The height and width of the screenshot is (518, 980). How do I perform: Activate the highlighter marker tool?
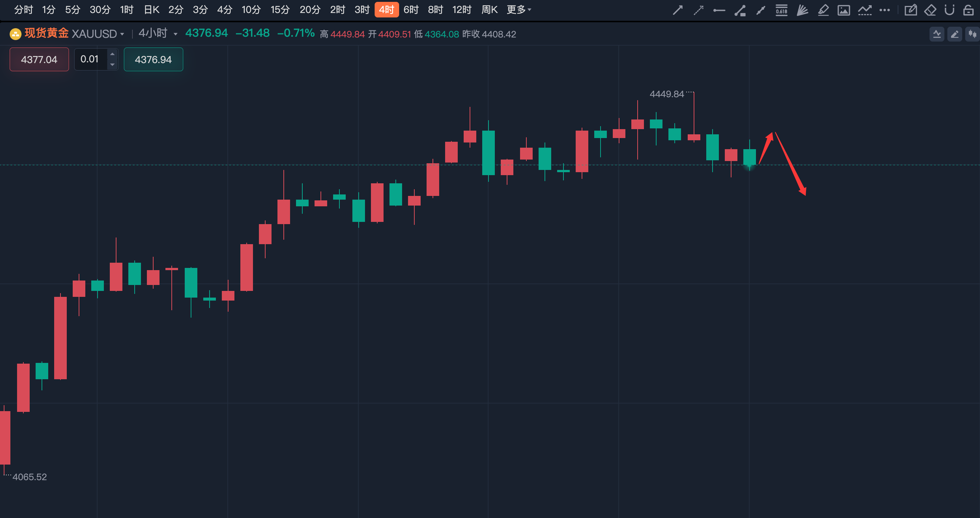pos(823,10)
